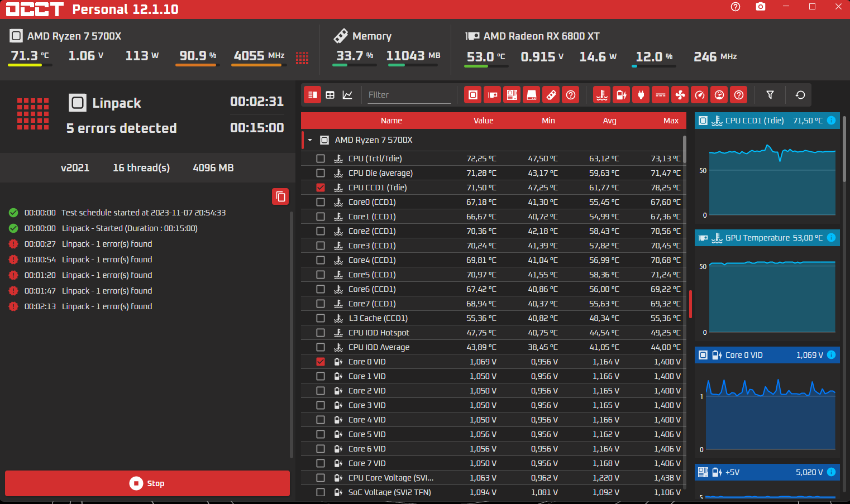Toggle the clock frequency gauge filter

(700, 95)
